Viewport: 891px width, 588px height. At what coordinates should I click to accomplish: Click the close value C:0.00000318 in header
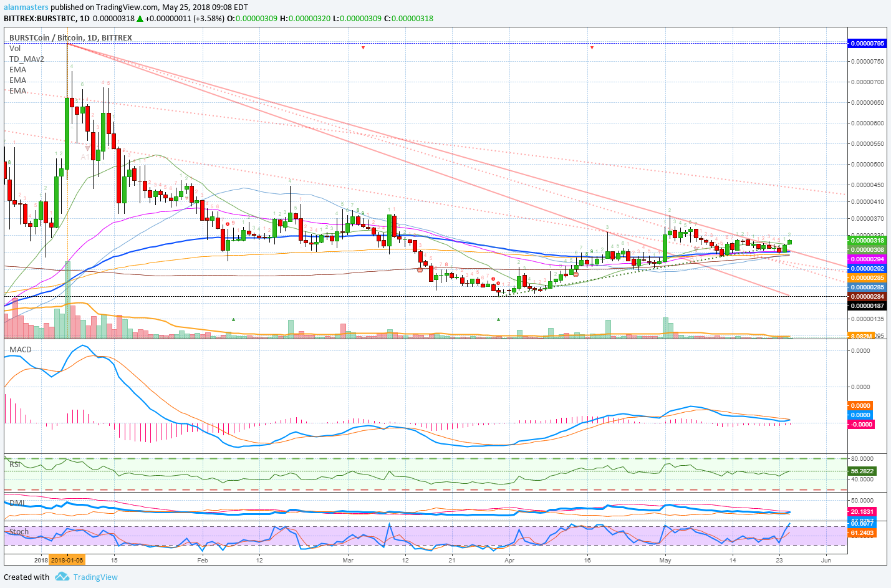click(x=408, y=18)
